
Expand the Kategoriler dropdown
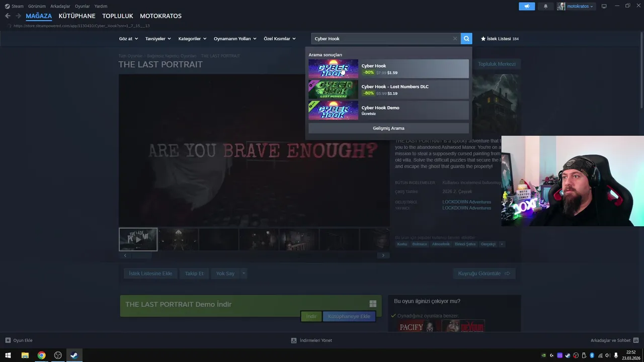(192, 39)
